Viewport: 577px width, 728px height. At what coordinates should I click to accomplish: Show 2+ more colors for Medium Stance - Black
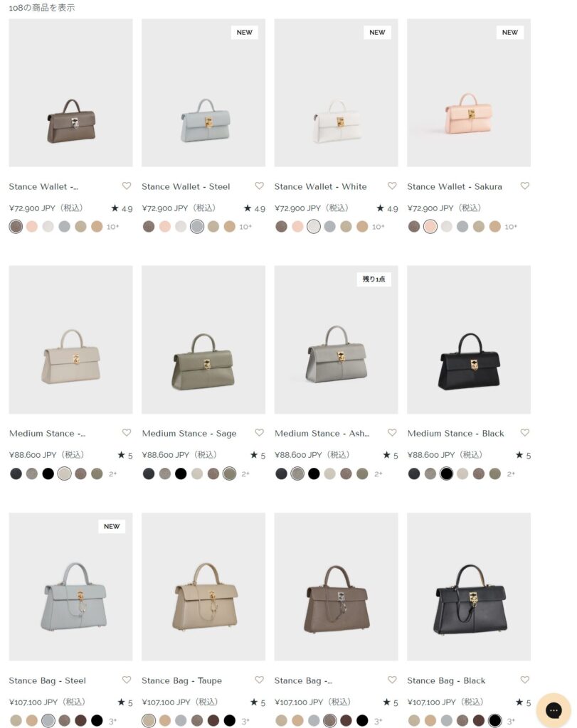511,473
